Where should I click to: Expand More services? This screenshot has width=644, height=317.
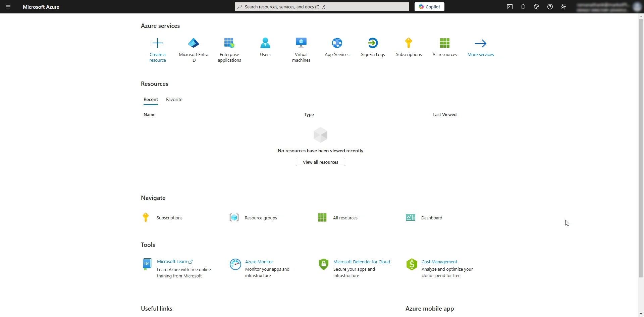(x=481, y=47)
